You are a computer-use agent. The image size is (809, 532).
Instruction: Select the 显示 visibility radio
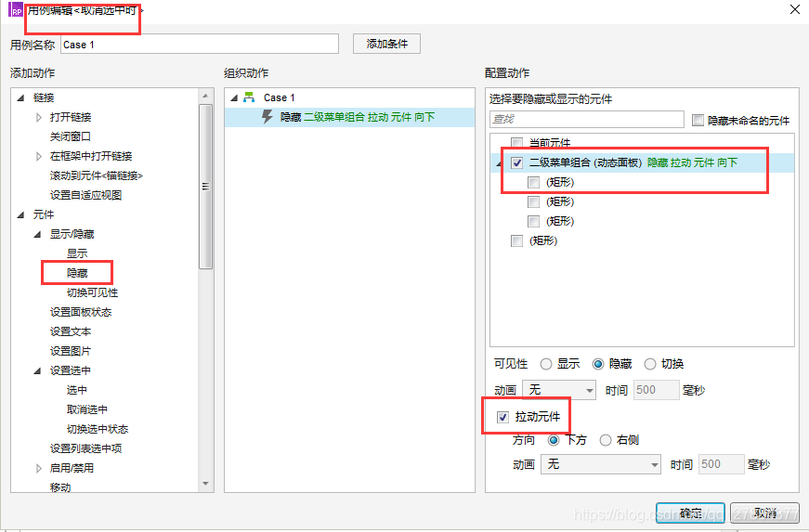(546, 364)
